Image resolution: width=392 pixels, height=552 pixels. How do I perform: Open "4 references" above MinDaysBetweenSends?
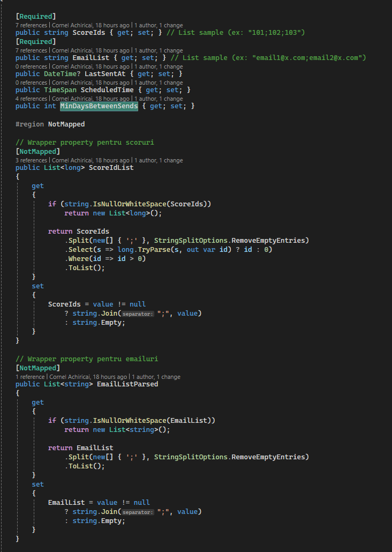click(32, 99)
